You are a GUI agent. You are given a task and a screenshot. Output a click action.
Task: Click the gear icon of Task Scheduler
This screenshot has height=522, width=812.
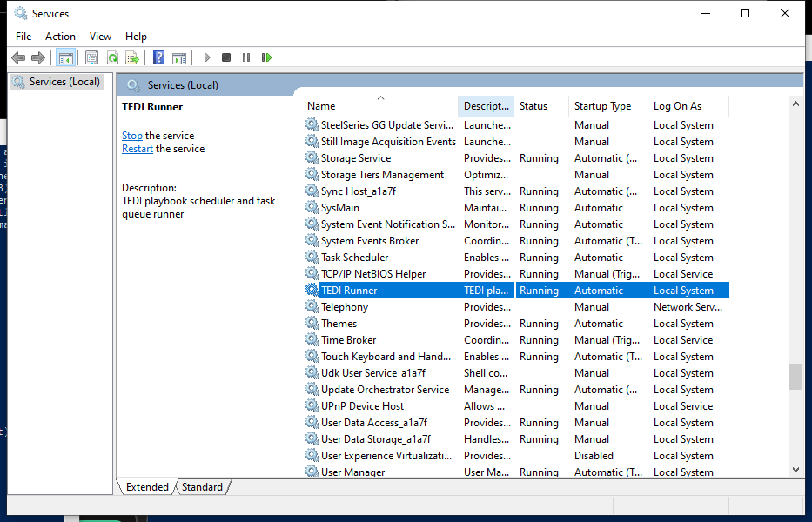click(312, 257)
